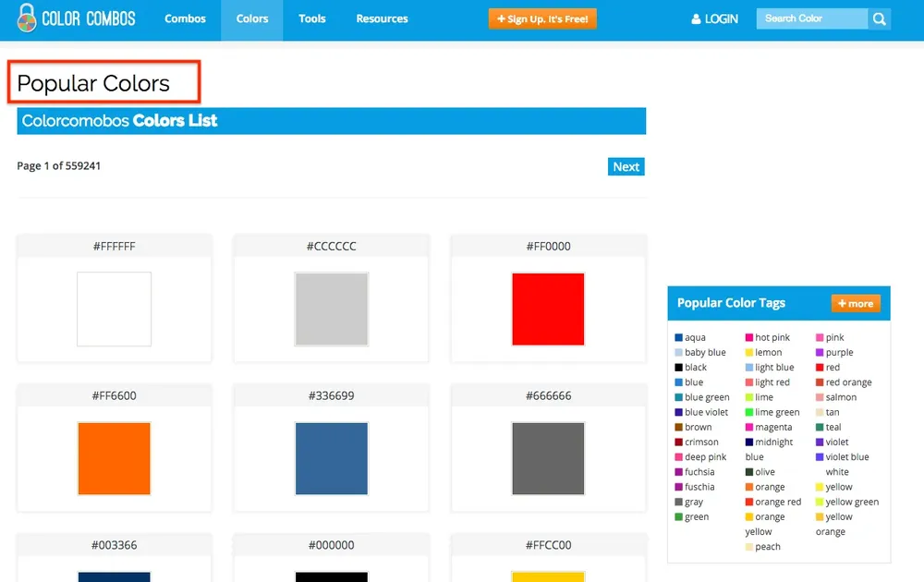Open the red orange color tag
924x582 pixels.
848,382
